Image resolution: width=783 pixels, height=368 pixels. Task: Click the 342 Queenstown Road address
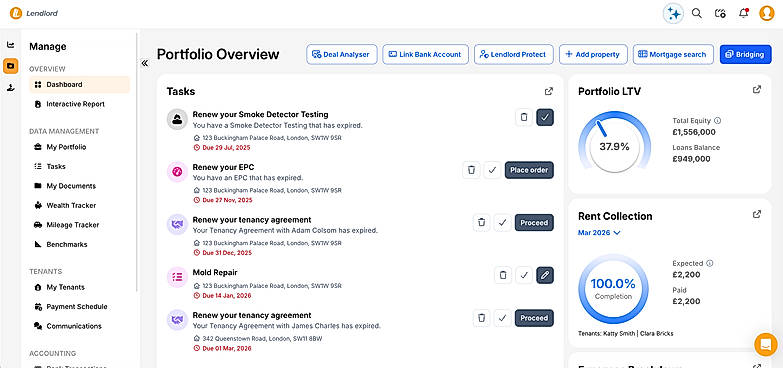click(262, 339)
